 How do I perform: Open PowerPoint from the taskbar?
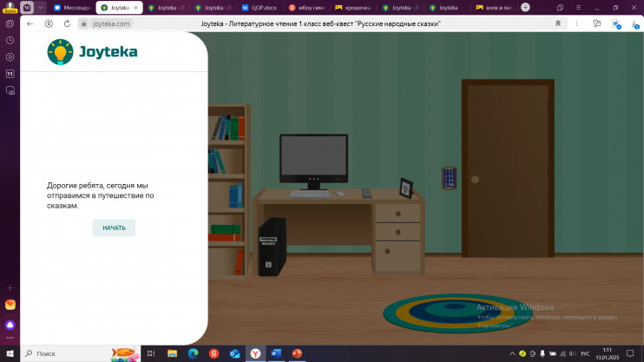coord(297,354)
